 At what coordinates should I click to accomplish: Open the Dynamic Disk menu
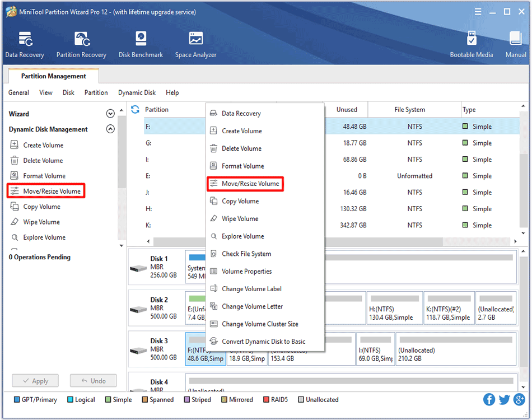pyautogui.click(x=137, y=92)
